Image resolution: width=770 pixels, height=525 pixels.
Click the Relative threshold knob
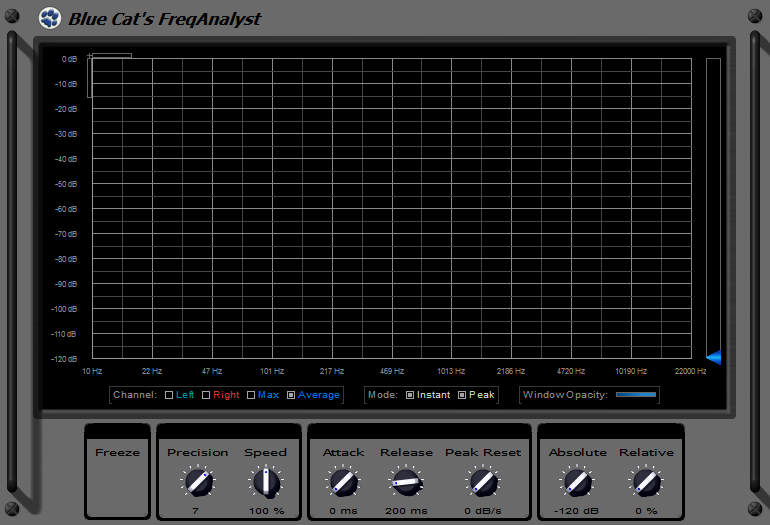point(646,482)
